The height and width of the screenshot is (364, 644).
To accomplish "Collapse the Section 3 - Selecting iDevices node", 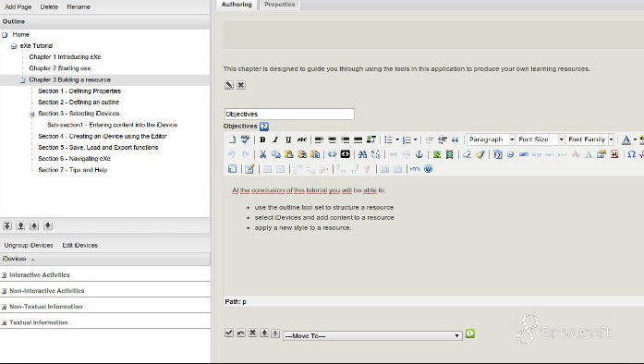I will tap(31, 115).
